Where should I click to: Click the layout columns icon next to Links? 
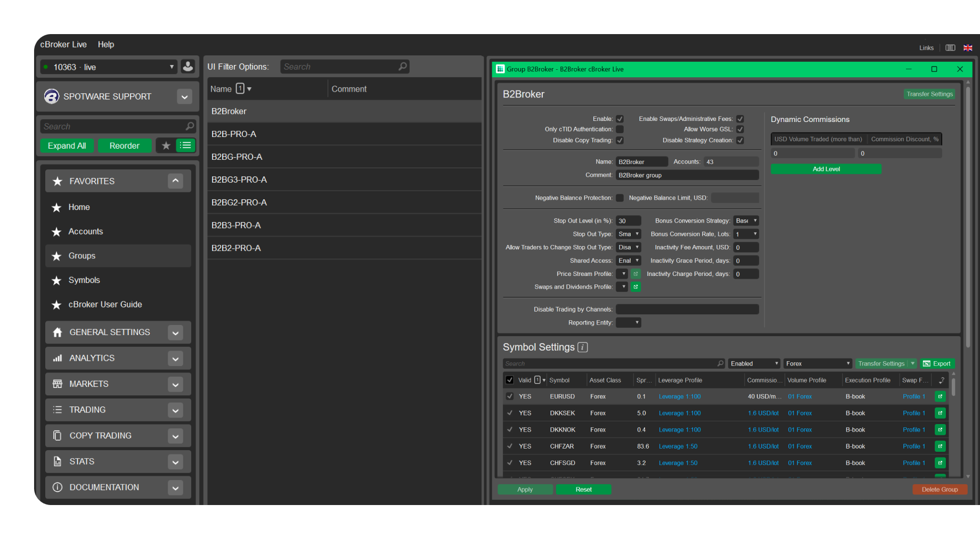[x=950, y=48]
